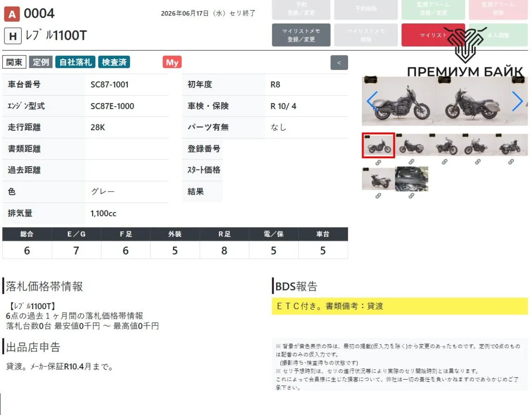Copy link under the red-bordered first thumbnail
This screenshot has height=415, width=532.
point(378,162)
